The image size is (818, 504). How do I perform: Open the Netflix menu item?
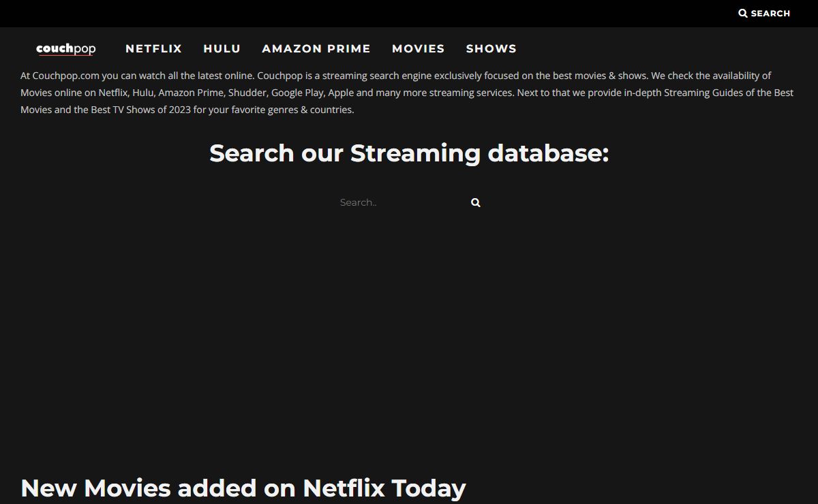[154, 49]
